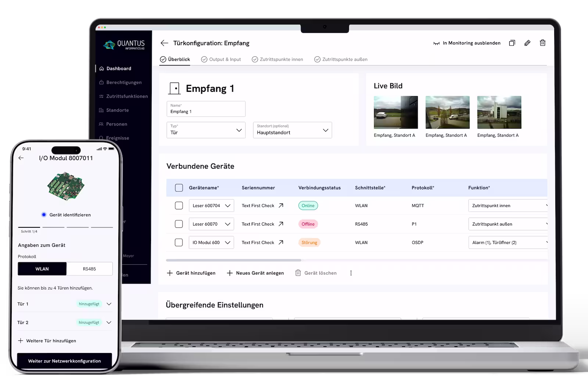This screenshot has width=588, height=382.
Task: Tap the back arrow on phone screen
Action: coord(21,158)
